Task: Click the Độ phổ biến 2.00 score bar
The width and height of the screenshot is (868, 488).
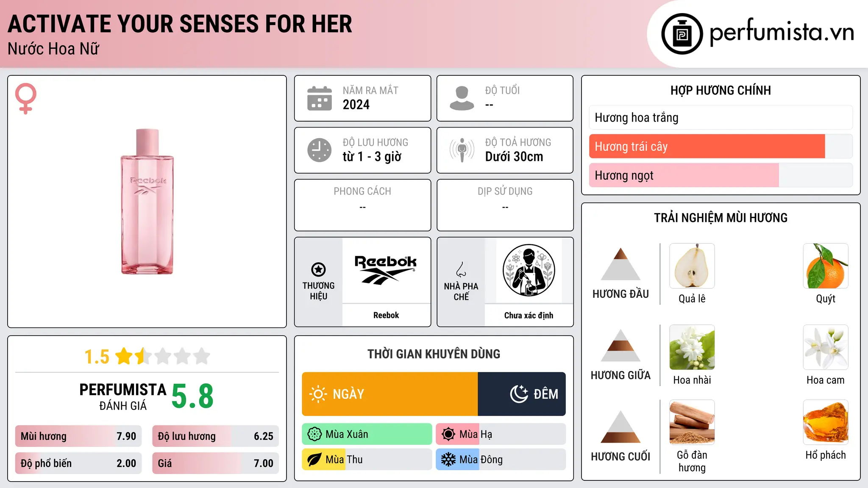Action: 78,463
